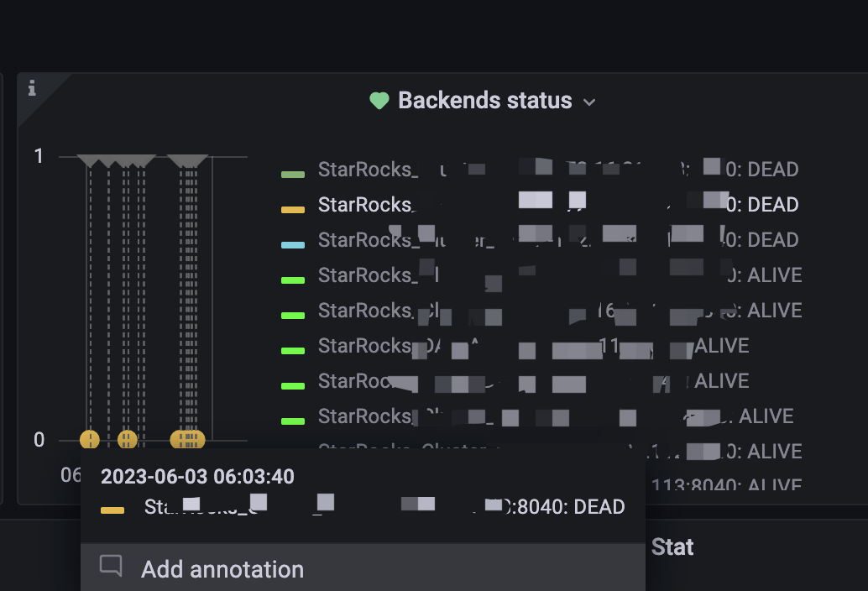Toggle the first DEAD series with pale green swatch

pos(540,170)
